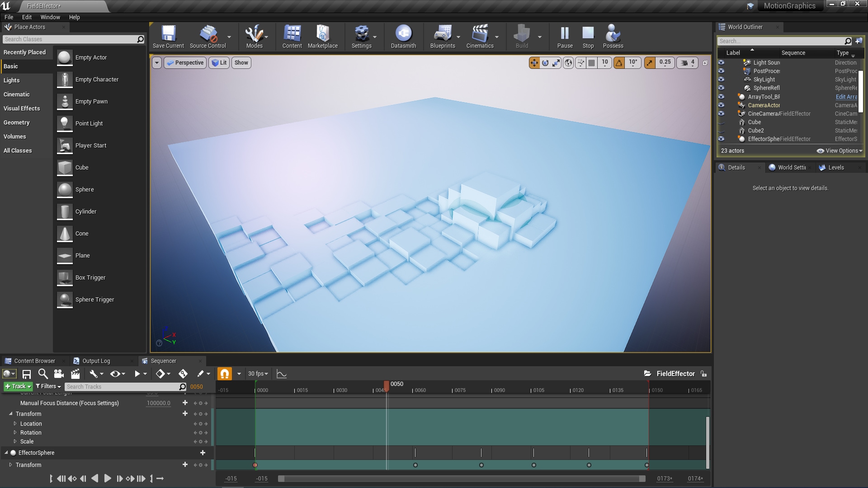The width and height of the screenshot is (868, 488).
Task: Click the Stop button in the toolbar
Action: [x=588, y=36]
